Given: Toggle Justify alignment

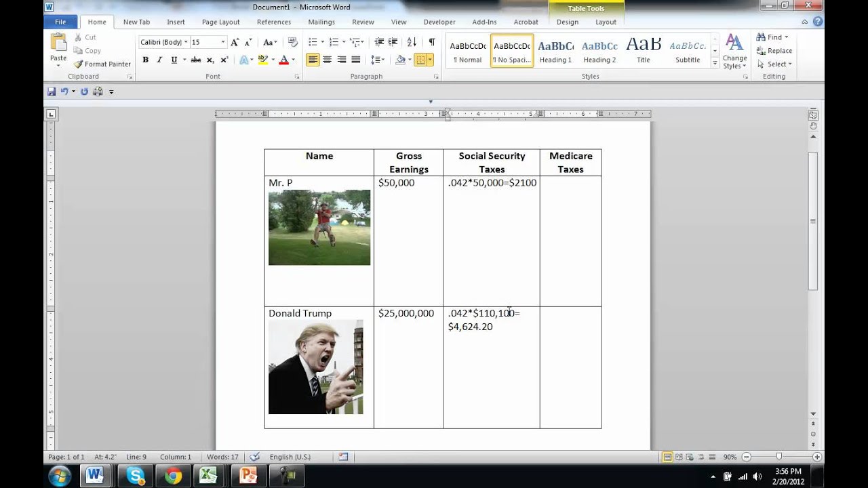Looking at the screenshot, I should tap(355, 60).
